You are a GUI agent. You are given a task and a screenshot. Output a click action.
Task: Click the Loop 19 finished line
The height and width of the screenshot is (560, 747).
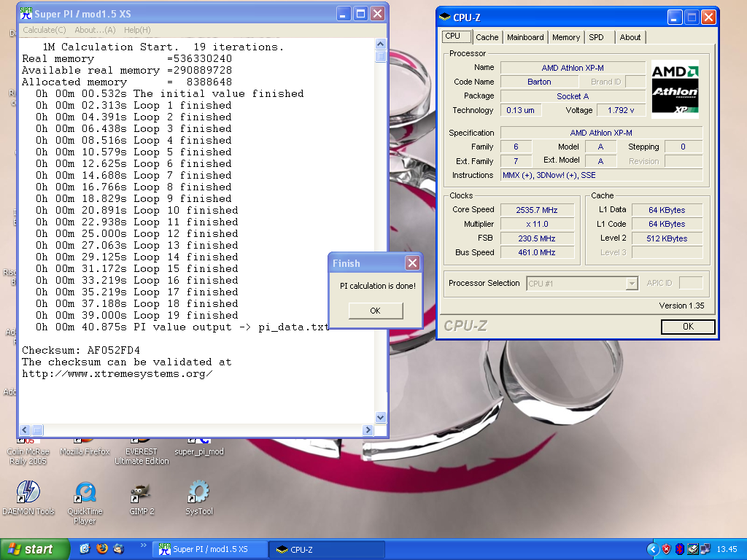(136, 315)
